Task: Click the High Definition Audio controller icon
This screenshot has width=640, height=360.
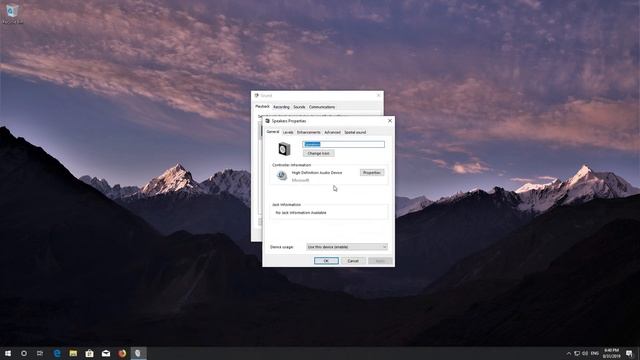Action: coord(282,176)
